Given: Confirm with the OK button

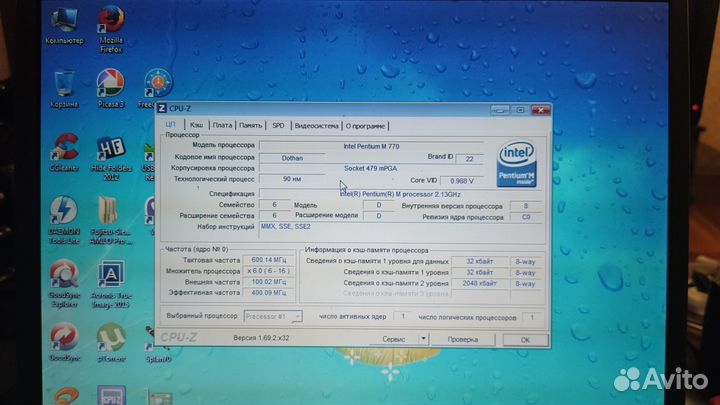Looking at the screenshot, I should click(525, 340).
